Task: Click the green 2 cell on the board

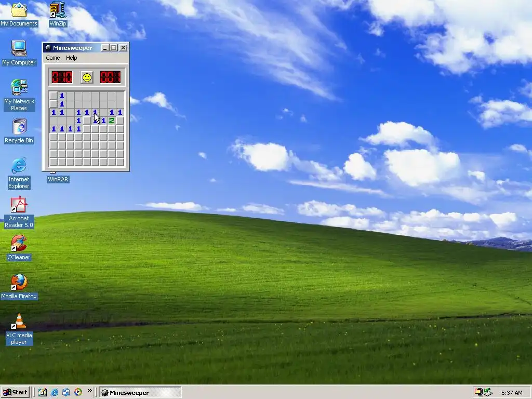Action: [x=112, y=121]
